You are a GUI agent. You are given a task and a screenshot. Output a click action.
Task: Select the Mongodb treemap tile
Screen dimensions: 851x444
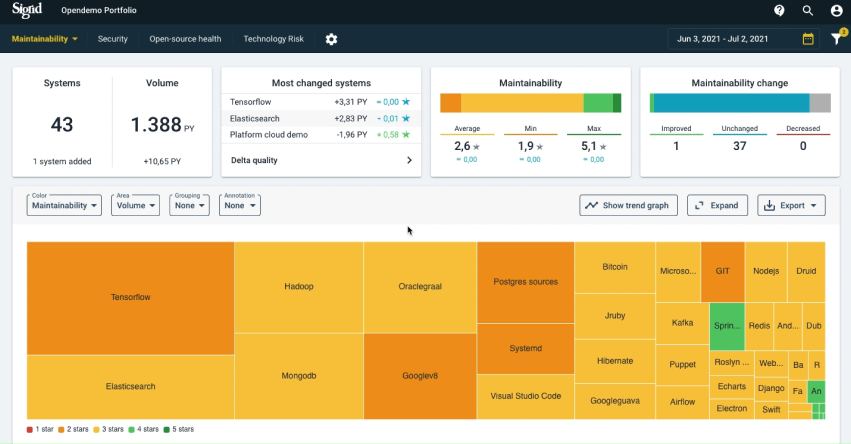point(299,376)
